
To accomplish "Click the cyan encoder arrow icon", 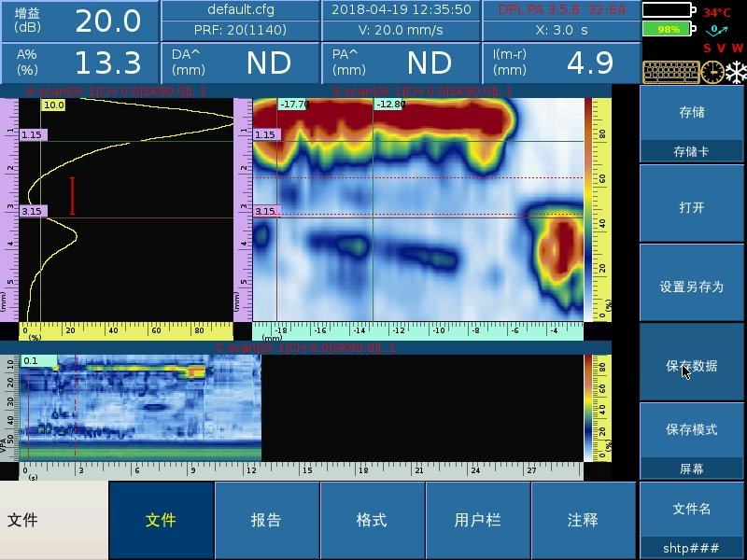I will tap(717, 30).
